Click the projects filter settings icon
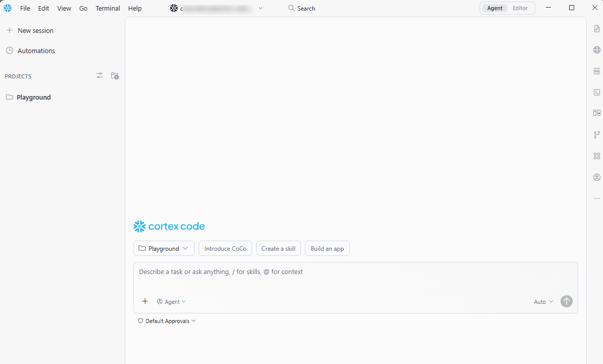The width and height of the screenshot is (603, 364). [x=100, y=76]
